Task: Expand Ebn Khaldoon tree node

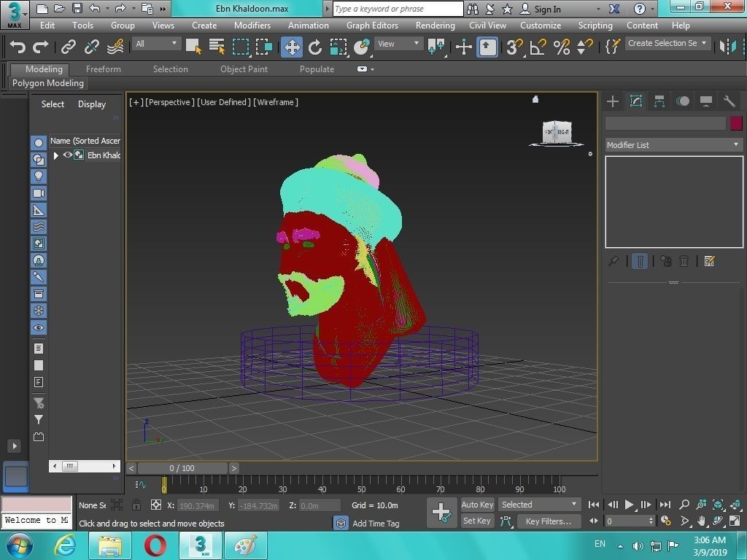Action: click(x=55, y=155)
